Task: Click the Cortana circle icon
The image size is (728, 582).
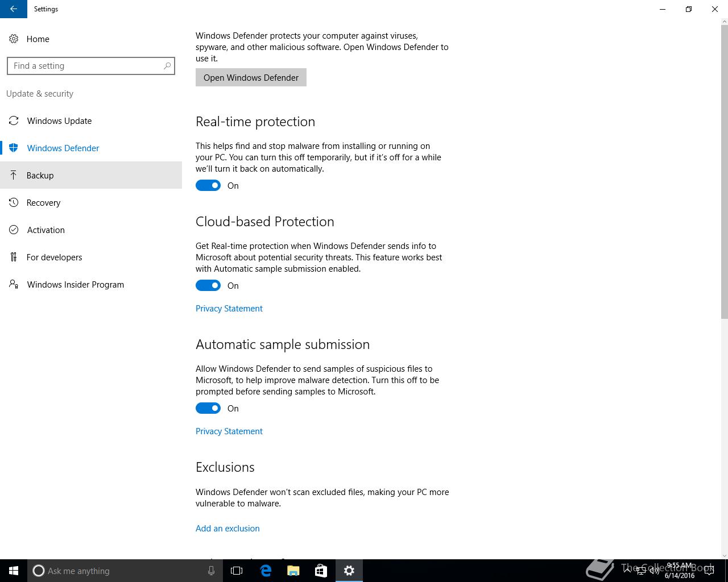Action: (38, 571)
